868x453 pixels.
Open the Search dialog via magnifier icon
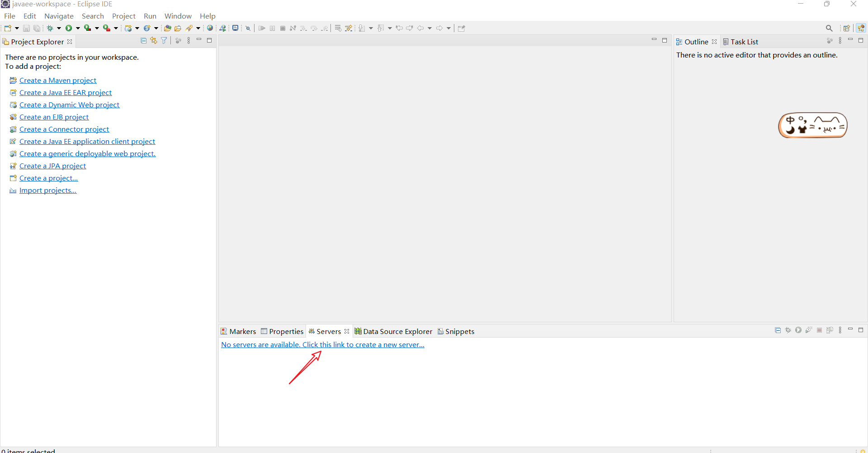tap(830, 28)
